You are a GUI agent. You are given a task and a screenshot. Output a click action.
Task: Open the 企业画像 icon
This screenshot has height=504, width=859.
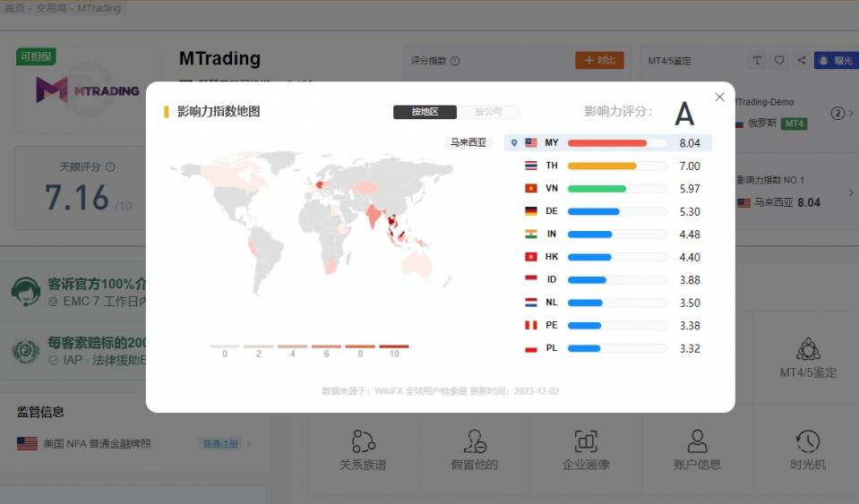[x=586, y=441]
